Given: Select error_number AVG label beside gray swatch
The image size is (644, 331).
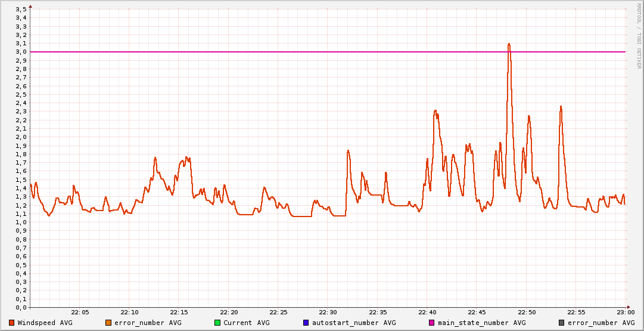Looking at the screenshot, I should (x=597, y=323).
